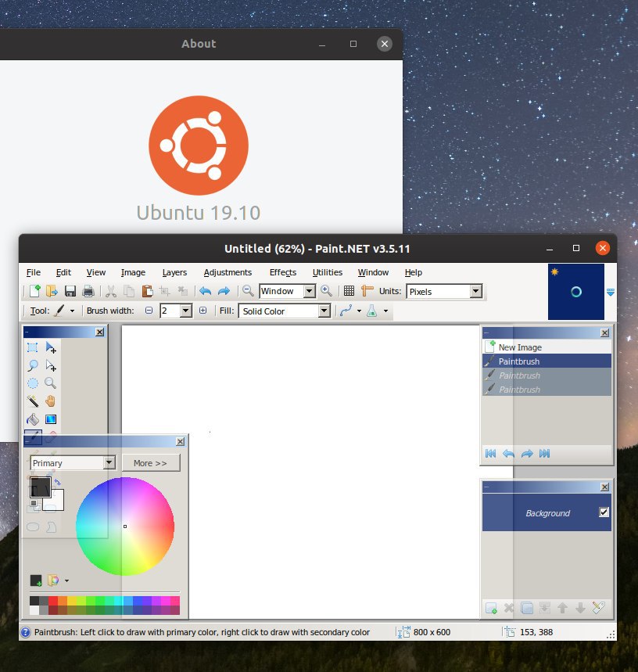638x672 pixels.
Task: Open layer properties icon in Layers panel
Action: pyautogui.click(x=598, y=608)
